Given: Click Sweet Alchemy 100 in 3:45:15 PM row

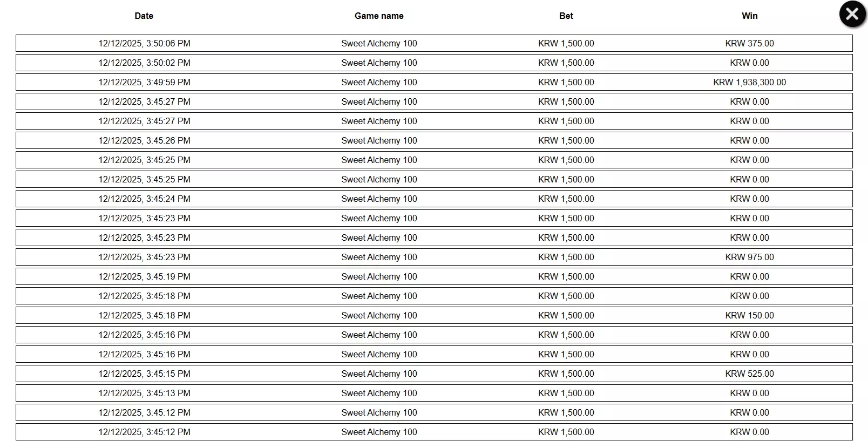Looking at the screenshot, I should tap(379, 374).
